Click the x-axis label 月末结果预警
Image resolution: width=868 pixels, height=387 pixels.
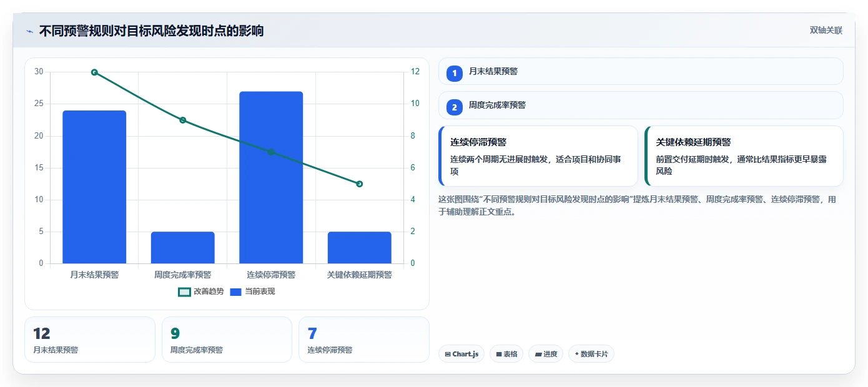point(94,275)
